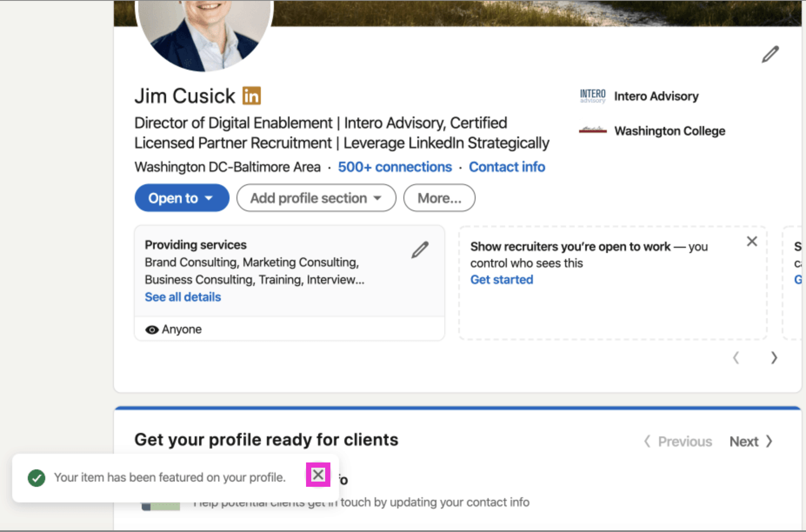This screenshot has width=806, height=532.
Task: Click the Anyone visibility eye icon
Action: point(152,329)
